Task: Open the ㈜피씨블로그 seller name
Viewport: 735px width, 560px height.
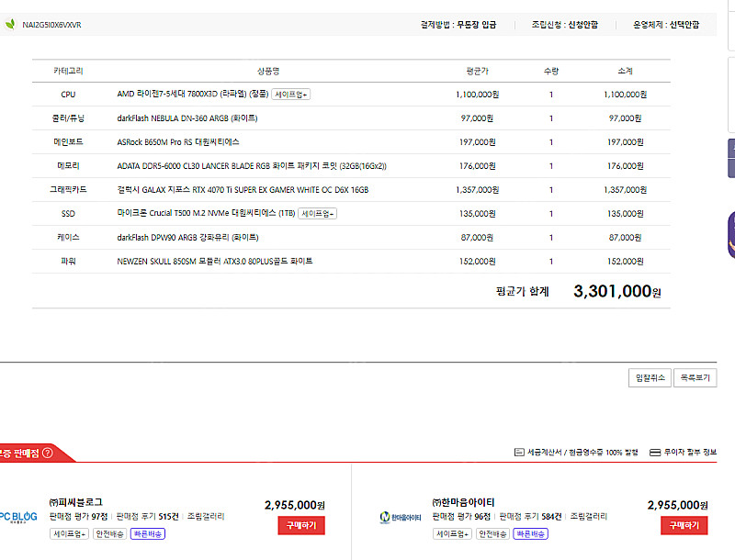Action: tap(76, 502)
